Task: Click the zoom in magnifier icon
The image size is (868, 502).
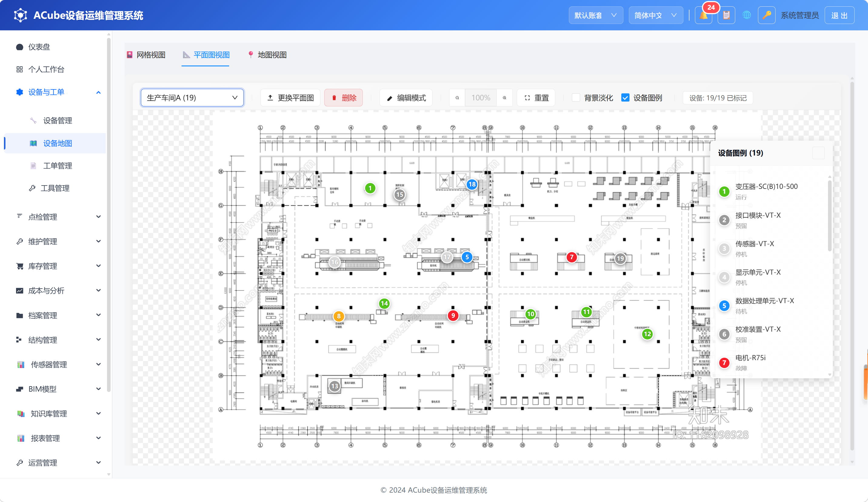Action: [505, 98]
